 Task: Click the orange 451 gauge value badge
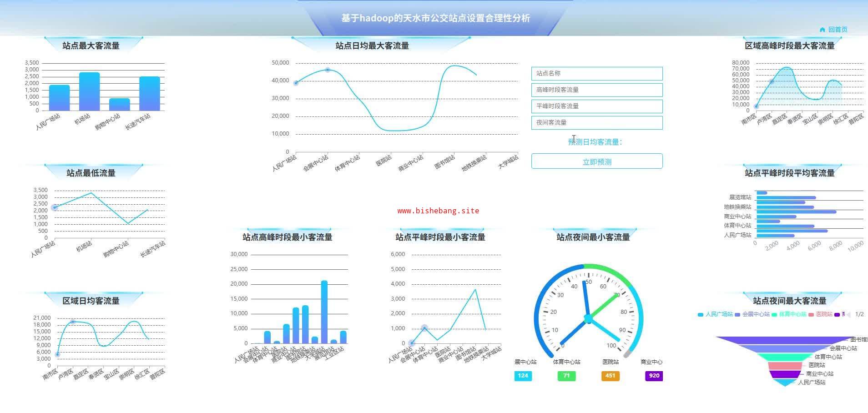pos(610,376)
